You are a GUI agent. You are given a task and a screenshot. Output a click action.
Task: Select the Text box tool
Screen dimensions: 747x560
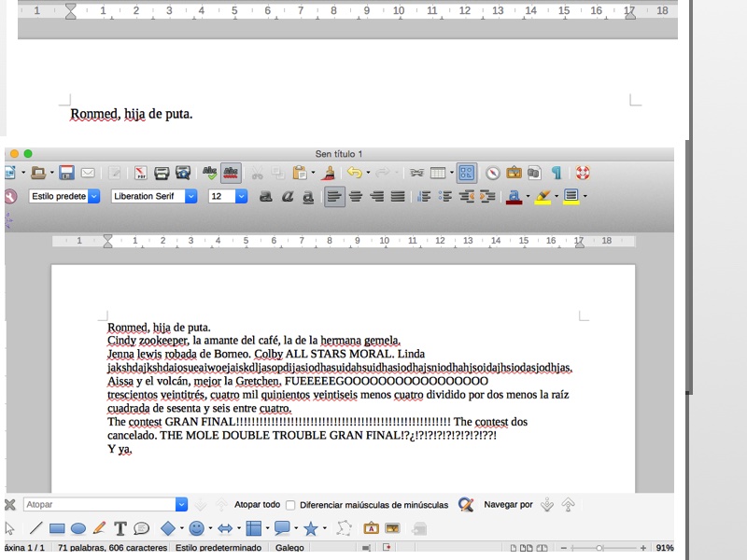tap(120, 528)
